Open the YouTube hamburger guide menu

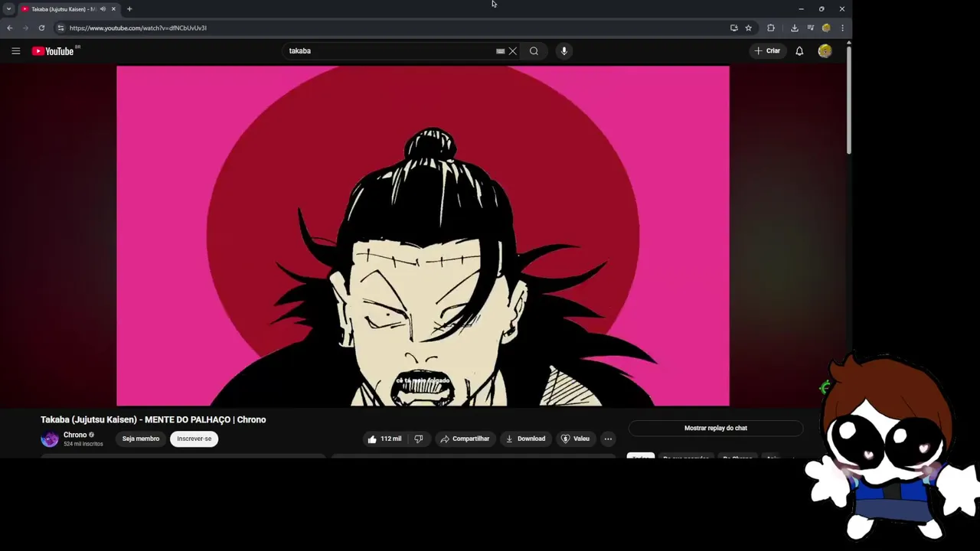(x=15, y=51)
